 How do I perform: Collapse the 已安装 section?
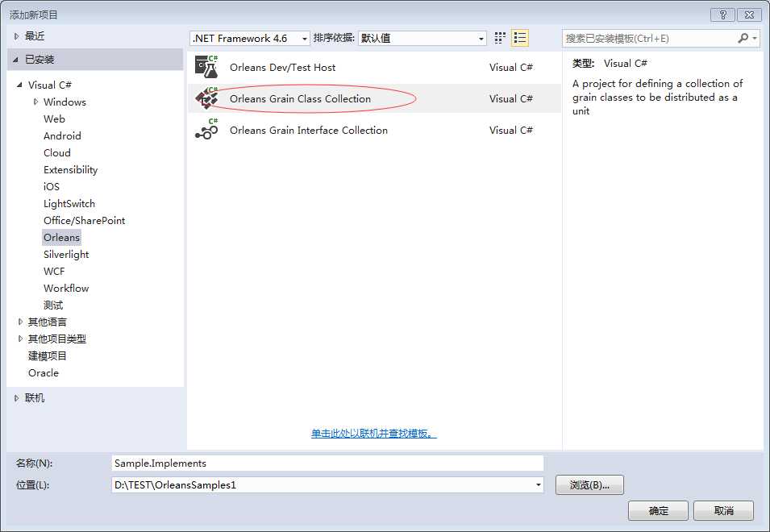pyautogui.click(x=16, y=60)
